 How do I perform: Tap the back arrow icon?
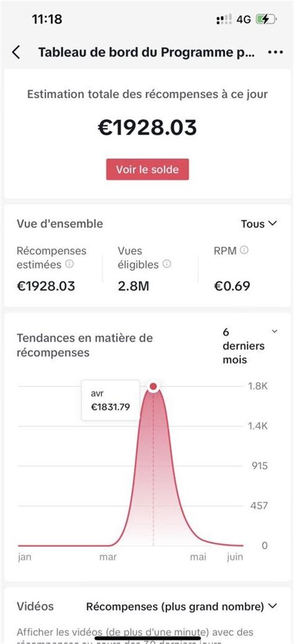coord(16,53)
